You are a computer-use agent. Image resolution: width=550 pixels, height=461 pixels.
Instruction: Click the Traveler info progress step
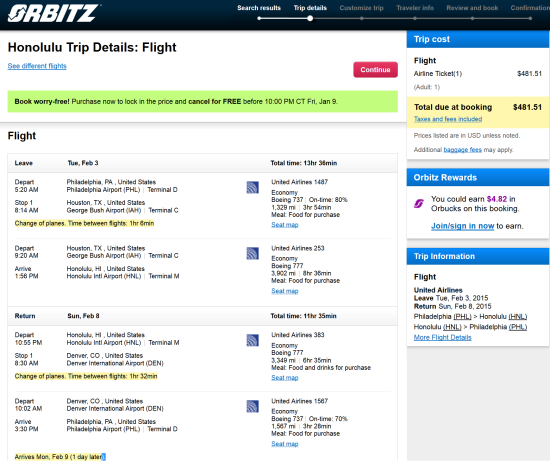coord(415,8)
